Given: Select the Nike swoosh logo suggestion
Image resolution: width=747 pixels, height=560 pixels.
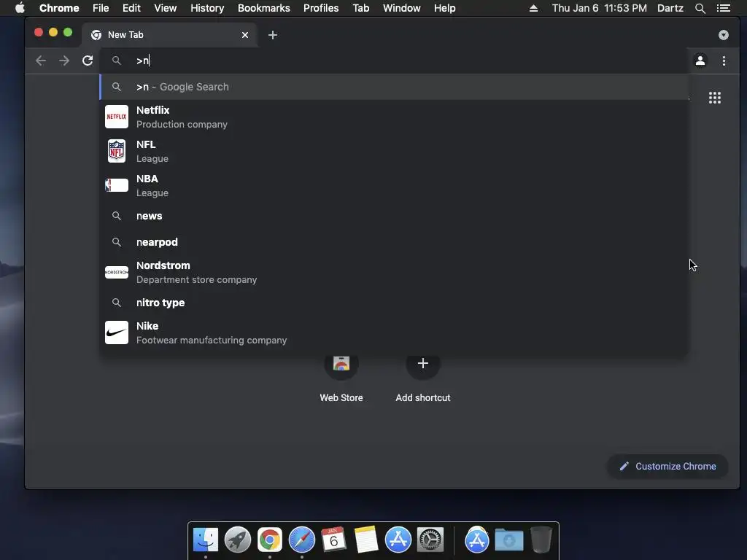Looking at the screenshot, I should (x=116, y=332).
